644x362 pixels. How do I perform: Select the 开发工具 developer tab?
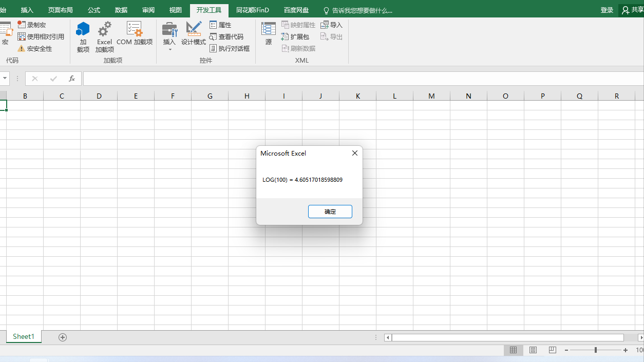pos(209,10)
